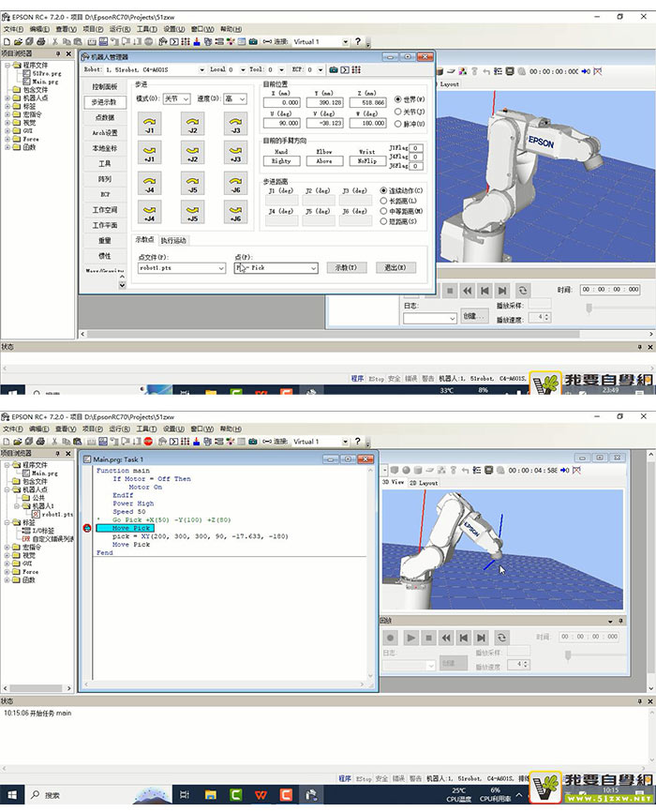
Task: Click playback slider handle in lower panel
Action: pyautogui.click(x=568, y=655)
